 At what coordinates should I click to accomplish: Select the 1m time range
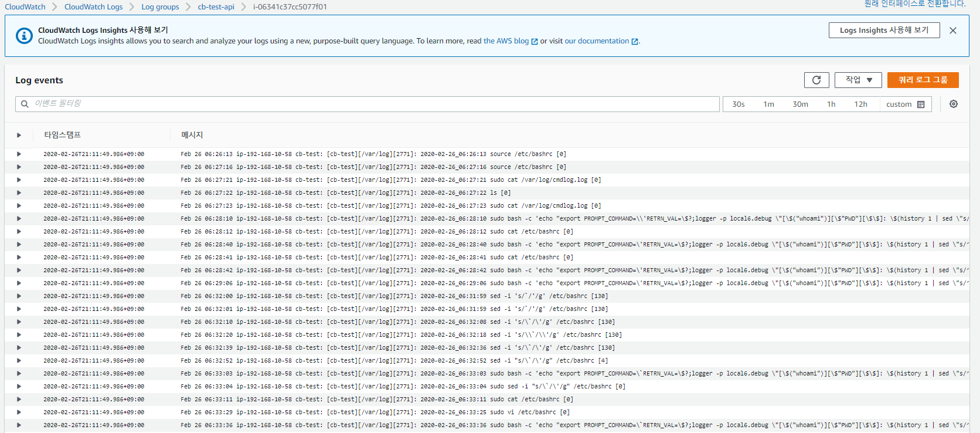point(769,104)
